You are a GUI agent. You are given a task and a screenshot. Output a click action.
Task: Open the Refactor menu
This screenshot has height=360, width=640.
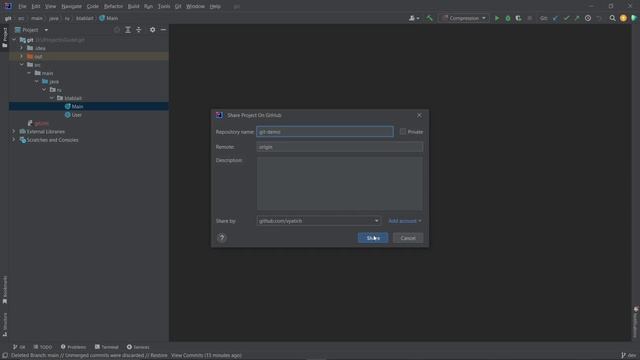click(113, 7)
